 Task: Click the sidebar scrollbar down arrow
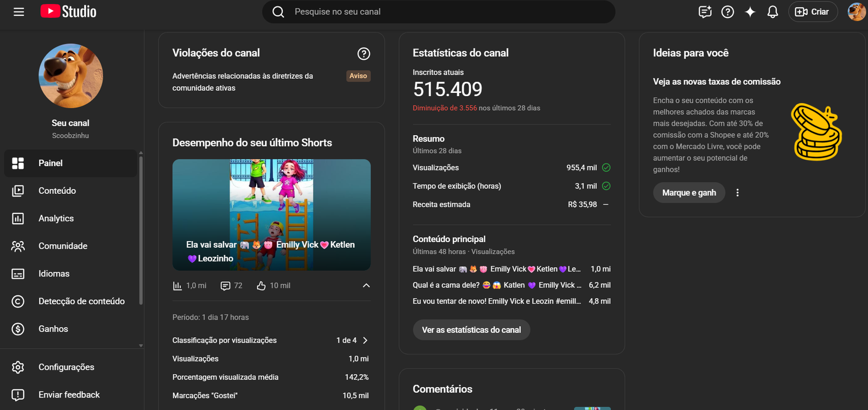coord(141,345)
